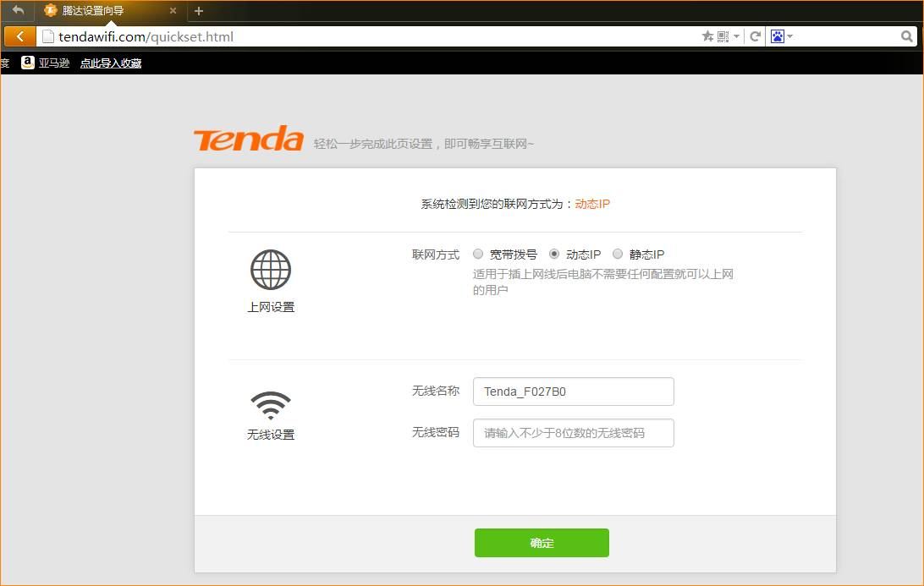Click the 无线名称 label
Screen dimensions: 924x586
pos(436,391)
